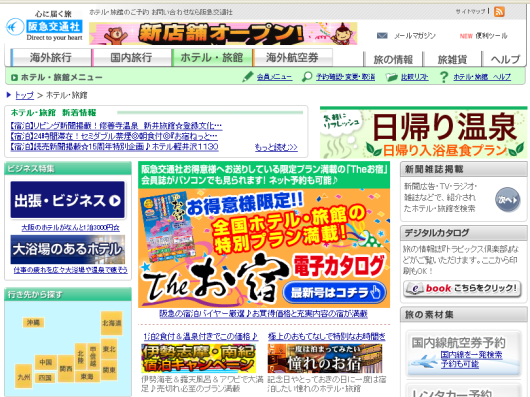This screenshot has height=397, width=530.
Task: Click the green question mark help icon
Action: (444, 77)
